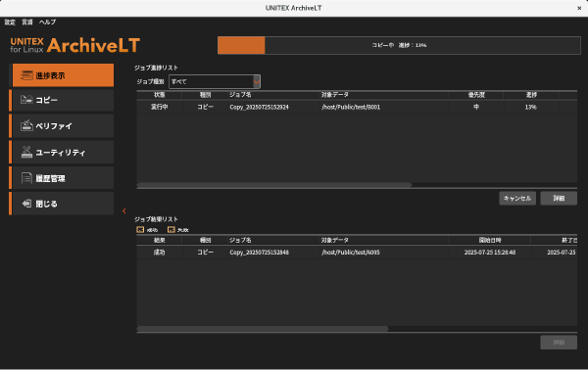The height and width of the screenshot is (370, 588).
Task: Open the ヘルプ menu
Action: click(48, 23)
